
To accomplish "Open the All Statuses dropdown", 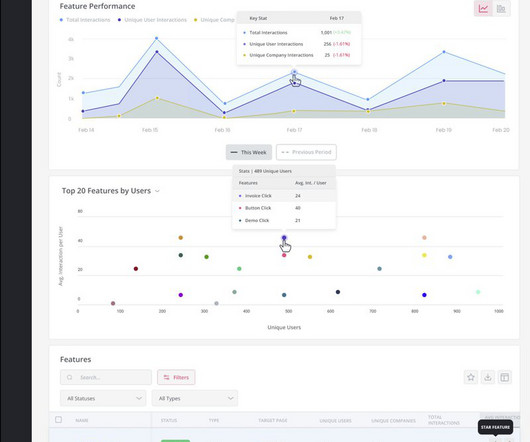I will [x=103, y=398].
